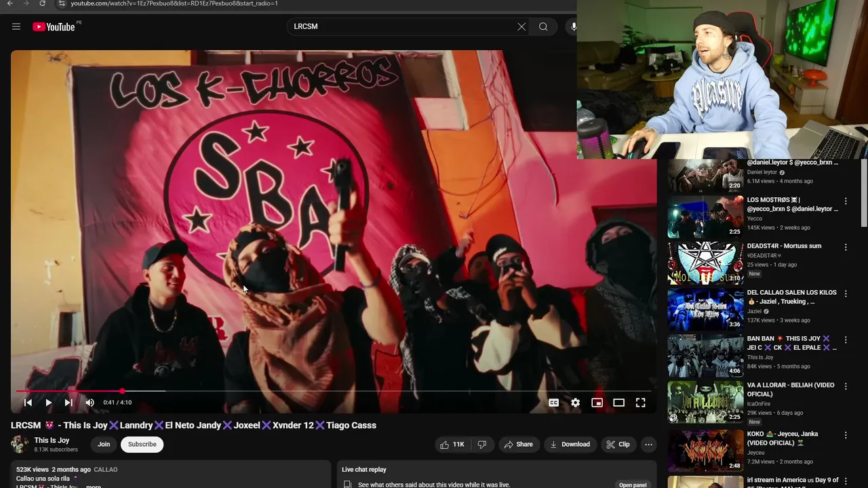Click the Yecco channel name
The image size is (868, 488).
pos(755,218)
